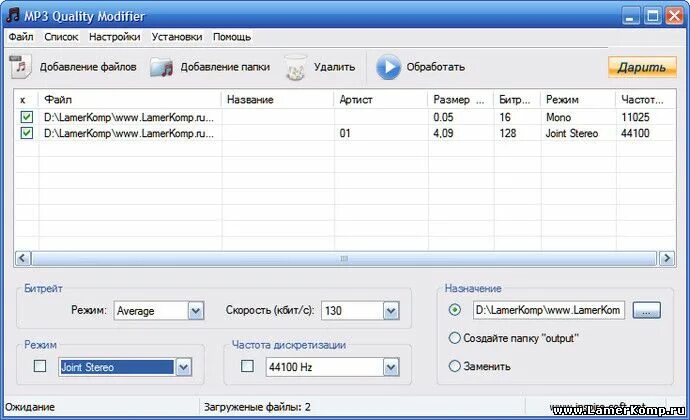Click the Удалить toolbar label
Viewport: 690px width, 420px height.
pyautogui.click(x=334, y=67)
